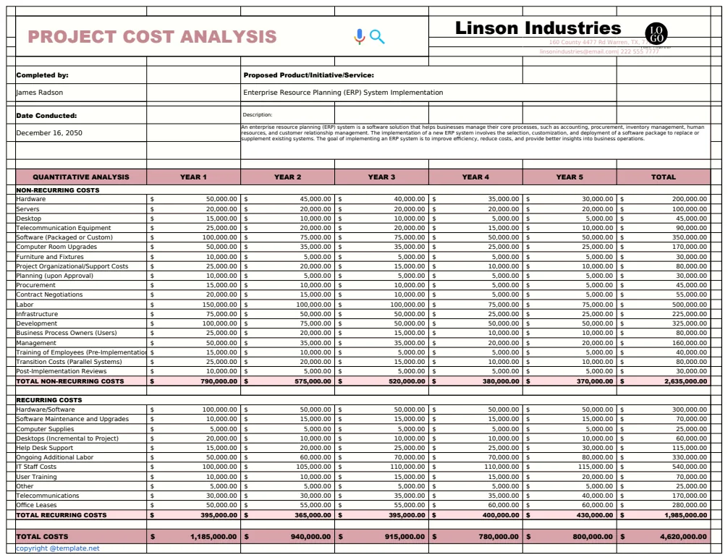The image size is (728, 560).
Task: Click the 500,000.00 Labor total cell
Action: 664,305
